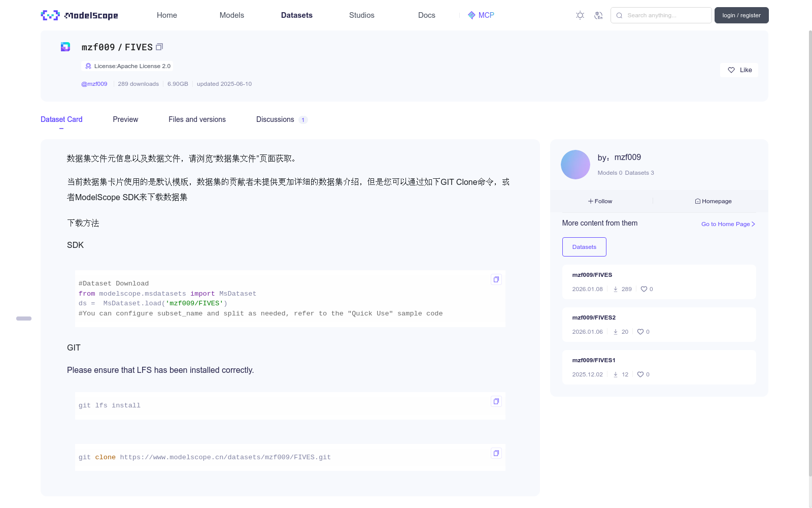Click the updated 2025-06-10 text
This screenshot has height=508, width=812.
click(224, 84)
